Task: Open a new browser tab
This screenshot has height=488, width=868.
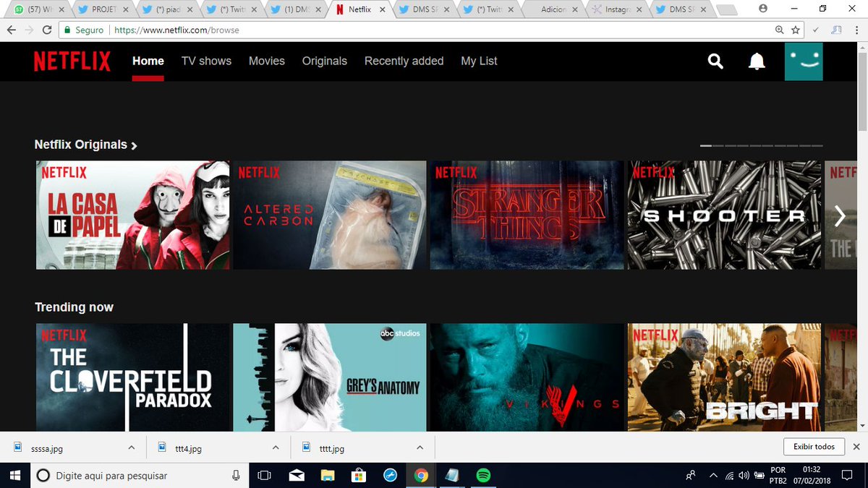Action: tap(728, 9)
